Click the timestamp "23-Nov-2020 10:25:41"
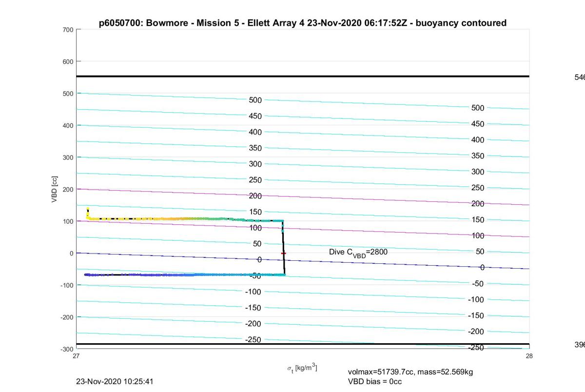The width and height of the screenshot is (585, 392). click(115, 381)
